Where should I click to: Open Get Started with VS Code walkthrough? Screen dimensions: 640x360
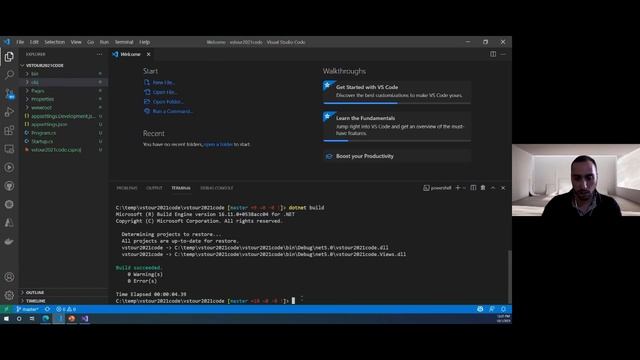(x=397, y=92)
